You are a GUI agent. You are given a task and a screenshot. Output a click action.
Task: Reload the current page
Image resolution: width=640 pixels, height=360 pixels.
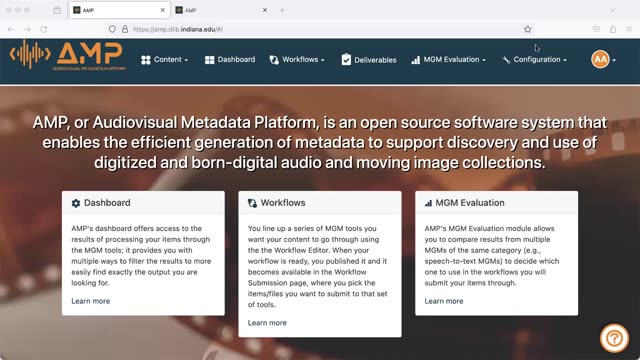click(x=44, y=29)
